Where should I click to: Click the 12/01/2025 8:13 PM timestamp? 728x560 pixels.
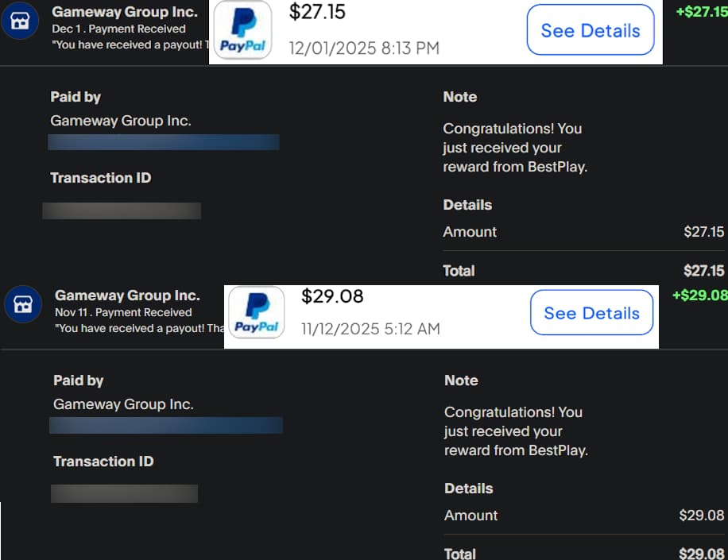(364, 48)
